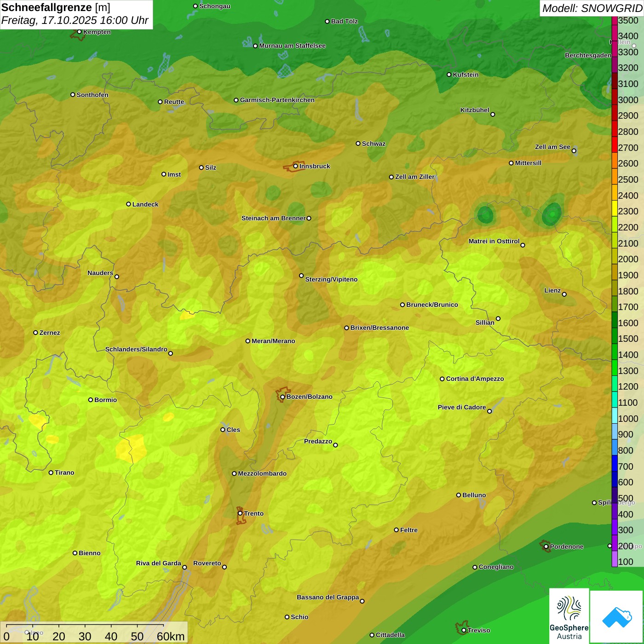Click the Bozen/Bolzano city marker

(282, 397)
